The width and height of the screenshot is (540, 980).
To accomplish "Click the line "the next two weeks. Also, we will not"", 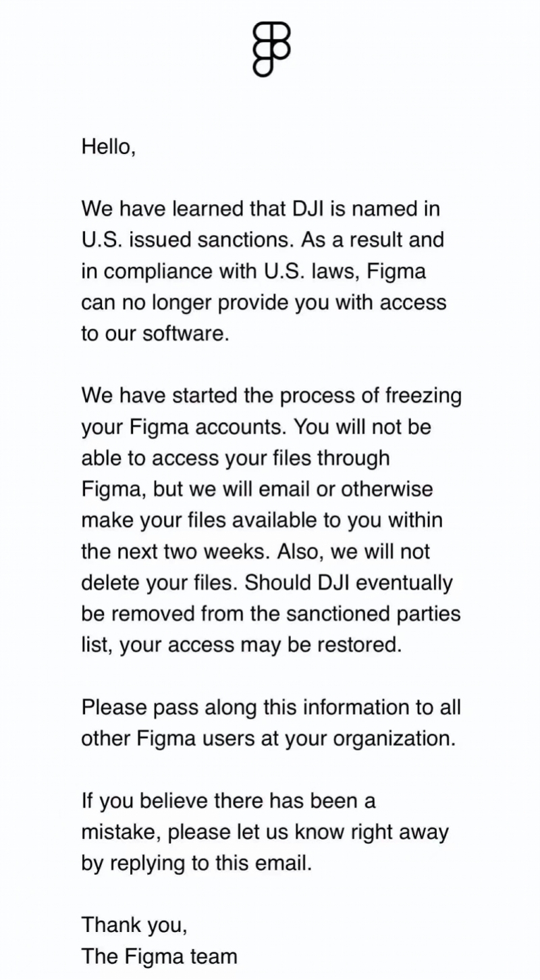I will click(255, 551).
